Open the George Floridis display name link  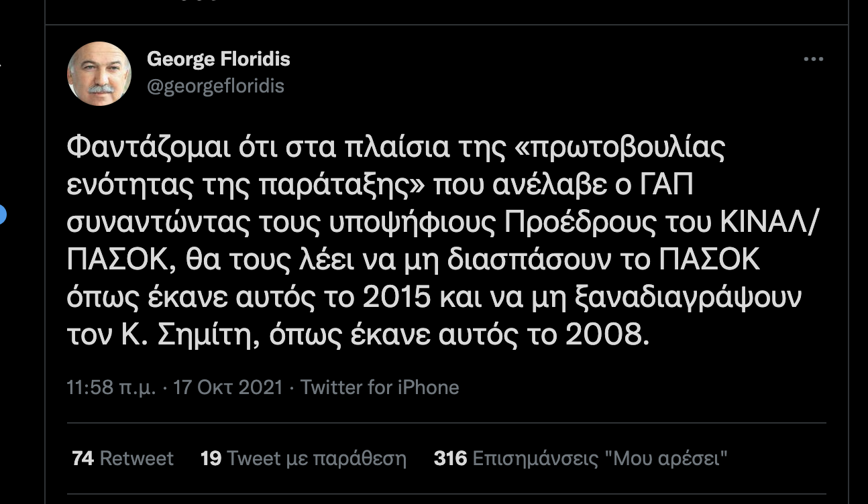218,59
